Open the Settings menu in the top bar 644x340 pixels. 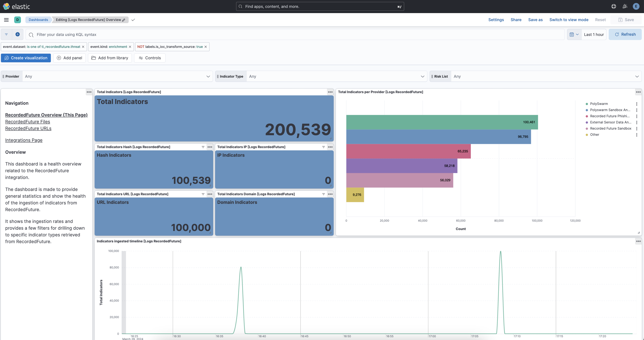pos(496,19)
